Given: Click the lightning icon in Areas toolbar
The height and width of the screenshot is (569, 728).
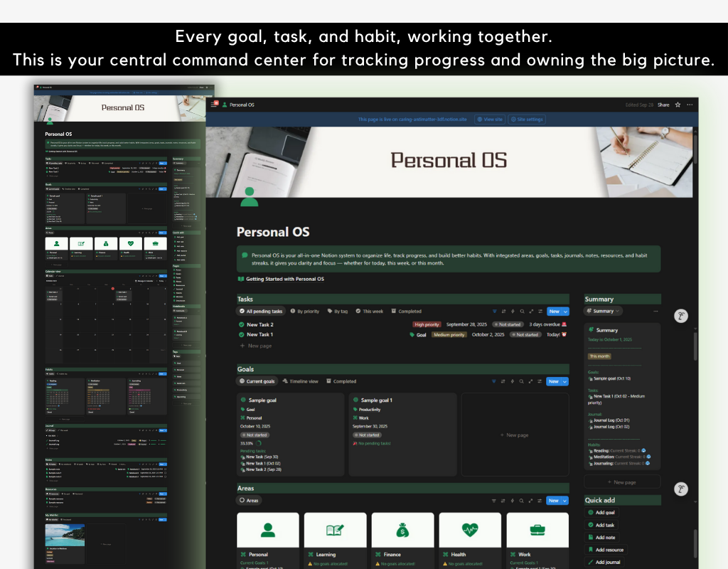Looking at the screenshot, I should tap(513, 501).
